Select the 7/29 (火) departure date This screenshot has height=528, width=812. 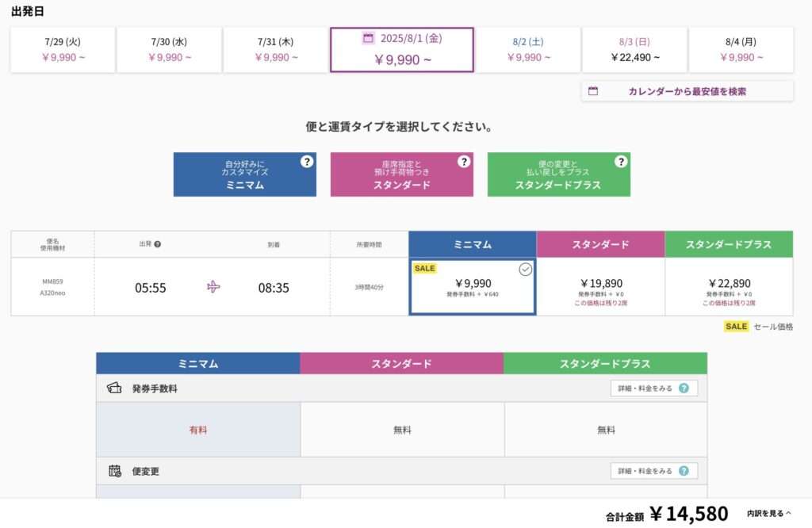pyautogui.click(x=63, y=50)
